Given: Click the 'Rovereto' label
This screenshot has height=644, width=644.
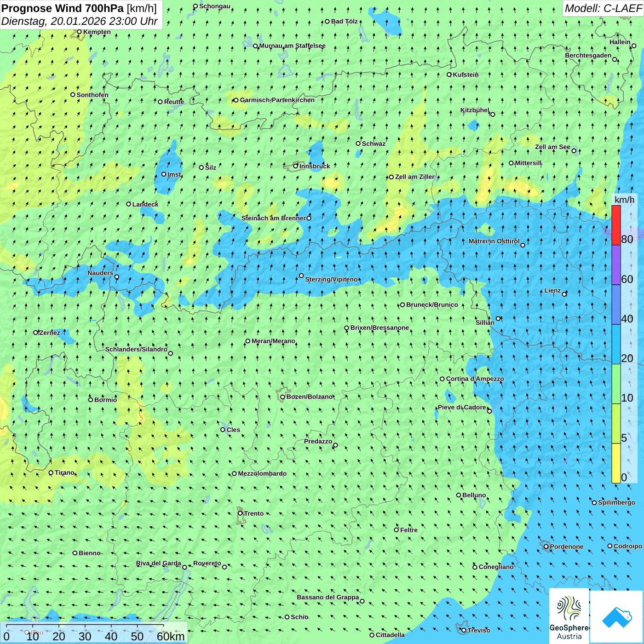Looking at the screenshot, I should coord(207,563).
